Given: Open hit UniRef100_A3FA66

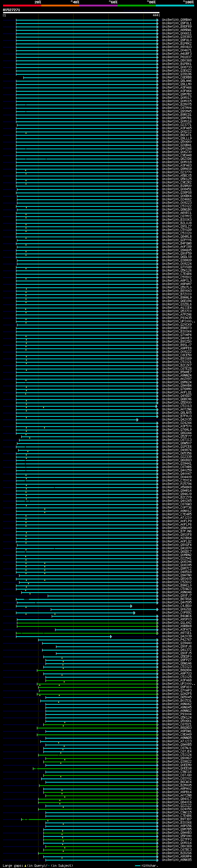Looking at the screenshot, I should pos(177,88).
